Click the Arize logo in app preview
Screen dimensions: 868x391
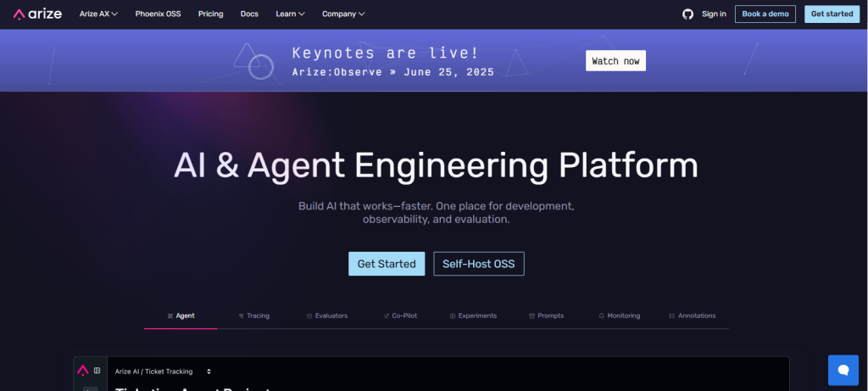(x=82, y=371)
